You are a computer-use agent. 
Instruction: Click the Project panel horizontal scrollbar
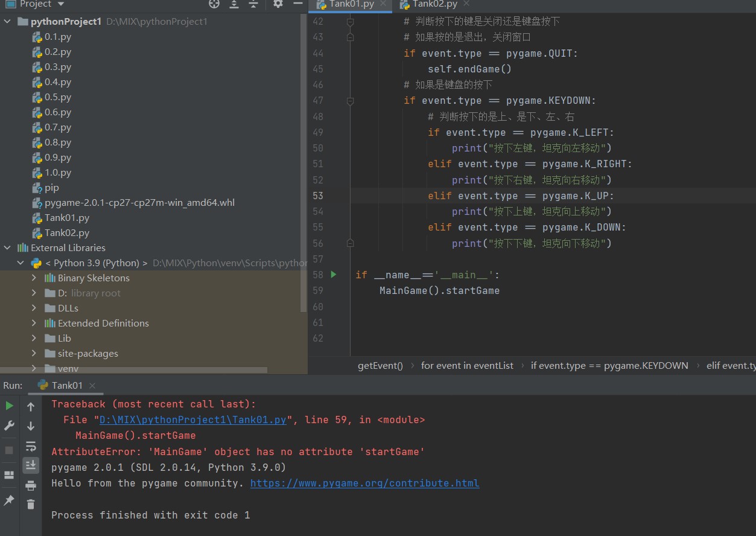134,370
